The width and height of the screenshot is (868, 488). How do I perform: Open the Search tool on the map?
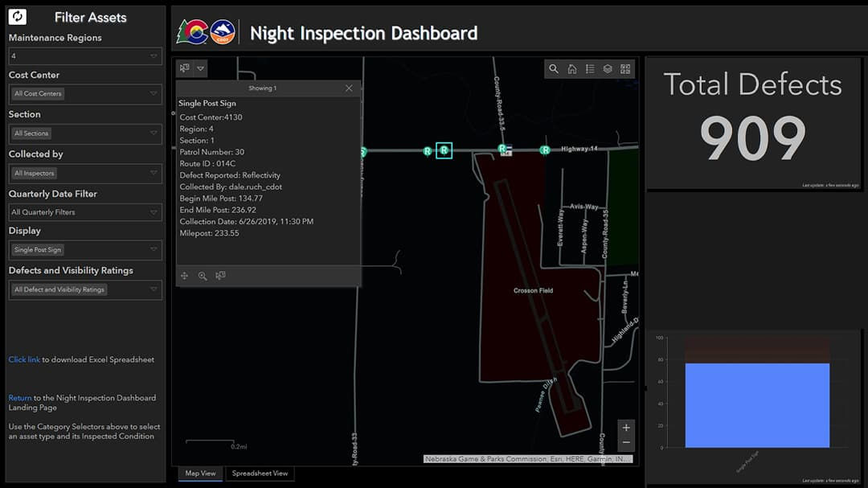553,69
